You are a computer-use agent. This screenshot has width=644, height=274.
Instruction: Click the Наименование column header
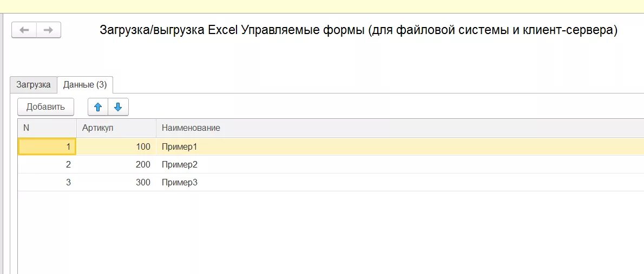tap(400, 128)
